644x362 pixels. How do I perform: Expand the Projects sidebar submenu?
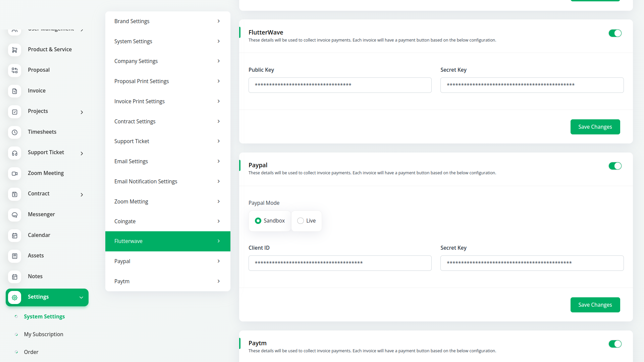tap(82, 112)
